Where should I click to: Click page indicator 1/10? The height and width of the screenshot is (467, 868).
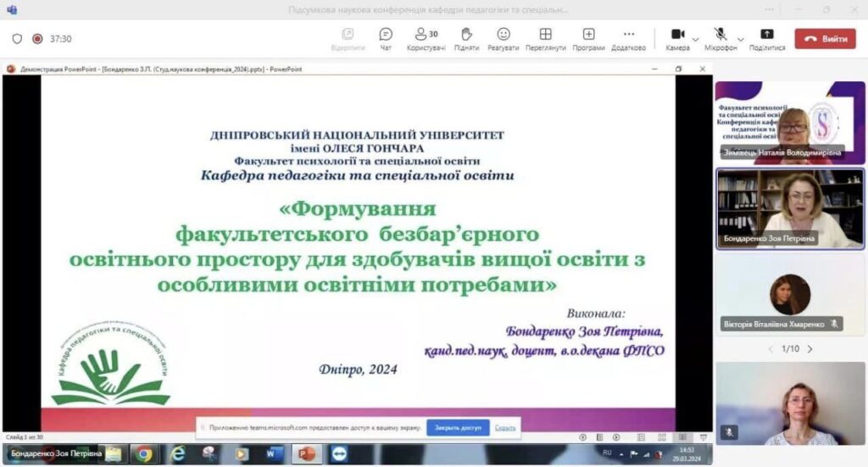tap(791, 349)
